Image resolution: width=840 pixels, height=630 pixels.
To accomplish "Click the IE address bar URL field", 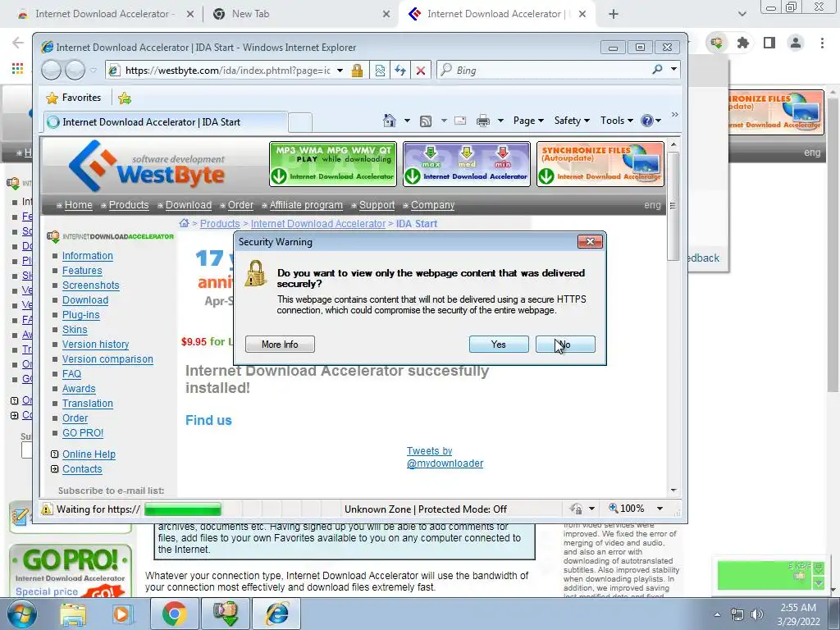I will point(228,71).
